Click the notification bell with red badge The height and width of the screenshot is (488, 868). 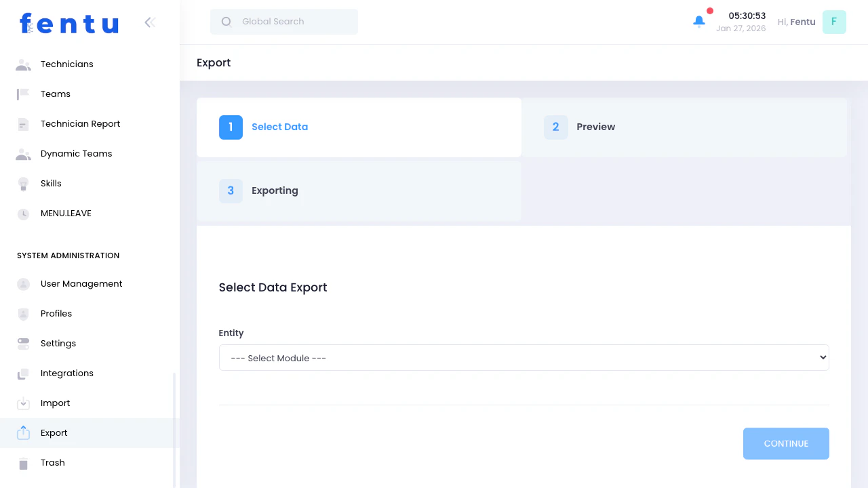(699, 22)
